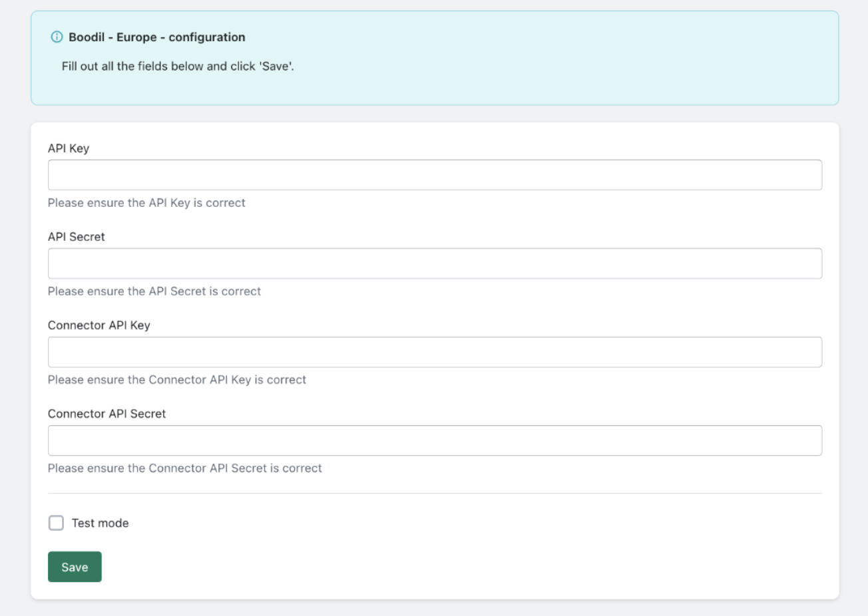868x616 pixels.
Task: Click the 'API Key' field label
Action: (x=69, y=148)
